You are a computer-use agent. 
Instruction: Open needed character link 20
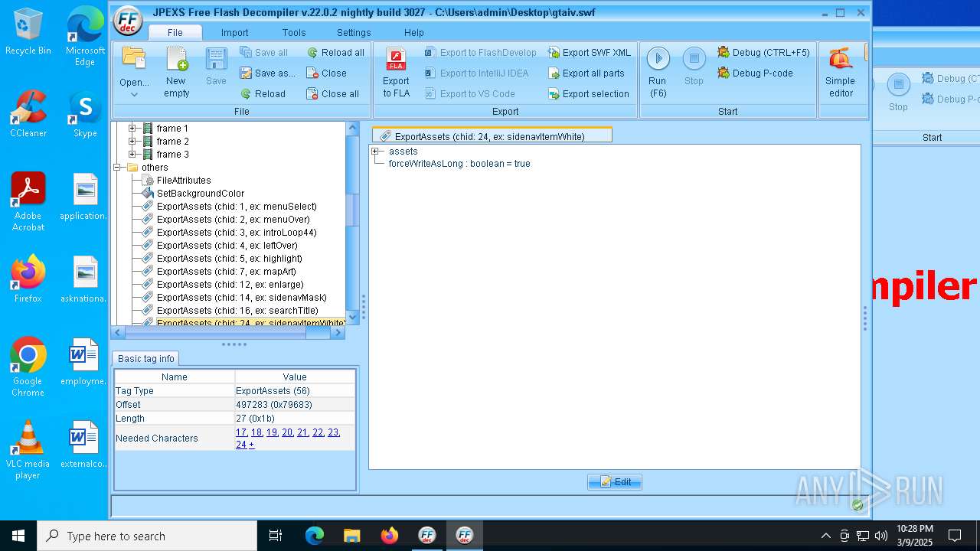click(287, 432)
